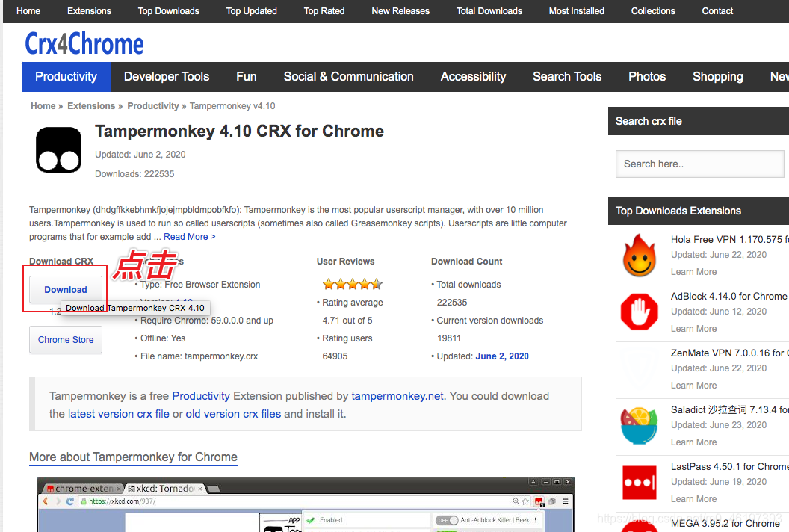The image size is (789, 532).
Task: Click the 4.71 out of 5 rating text
Action: pyautogui.click(x=347, y=321)
